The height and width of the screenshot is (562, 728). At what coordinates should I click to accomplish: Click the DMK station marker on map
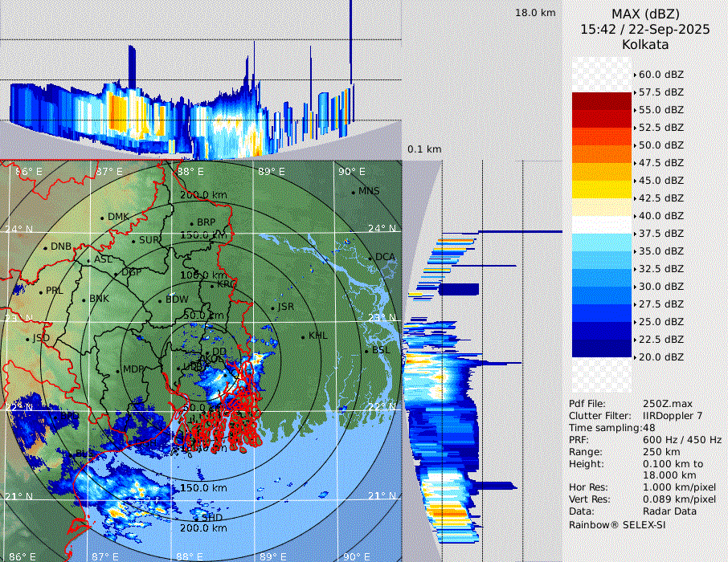pos(103,218)
